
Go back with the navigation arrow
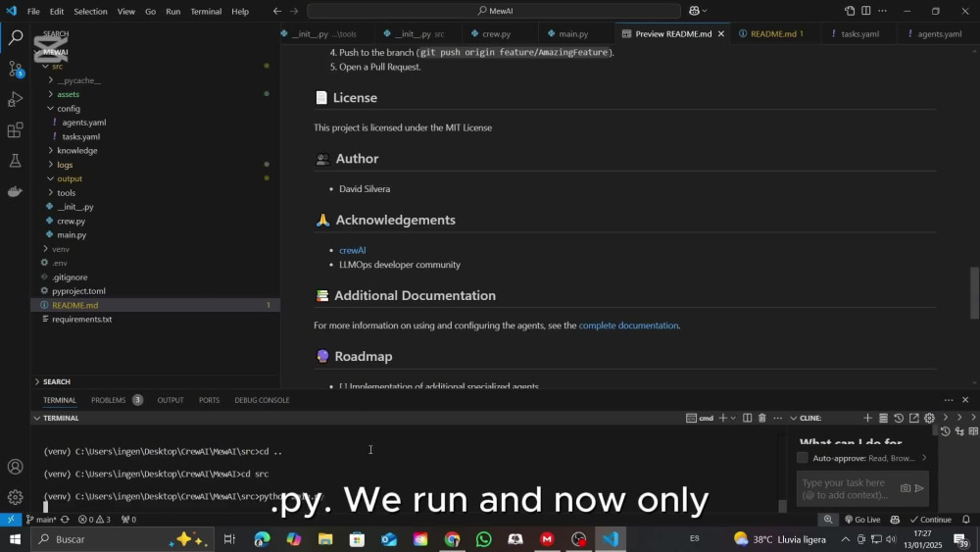pyautogui.click(x=277, y=11)
